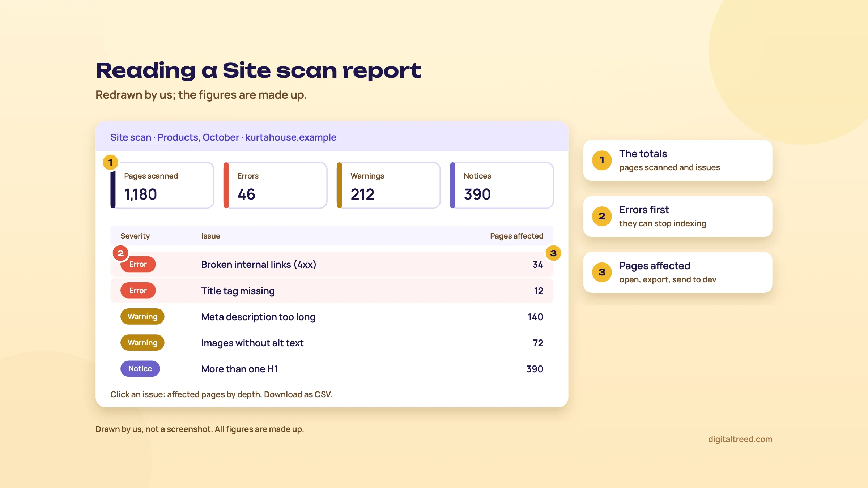This screenshot has height=488, width=868.
Task: Click the Notice badge for More than one H1
Action: [x=140, y=368]
